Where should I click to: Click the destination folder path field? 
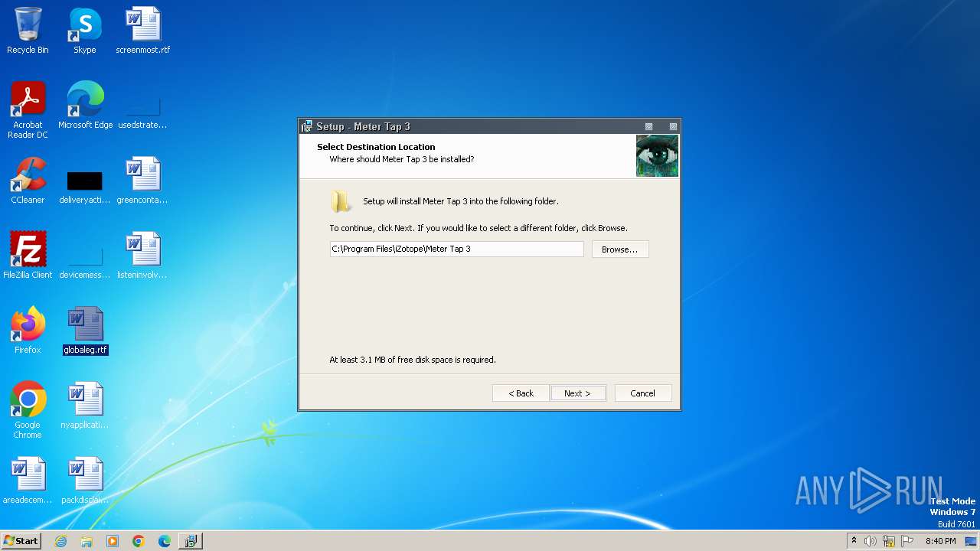pos(456,249)
